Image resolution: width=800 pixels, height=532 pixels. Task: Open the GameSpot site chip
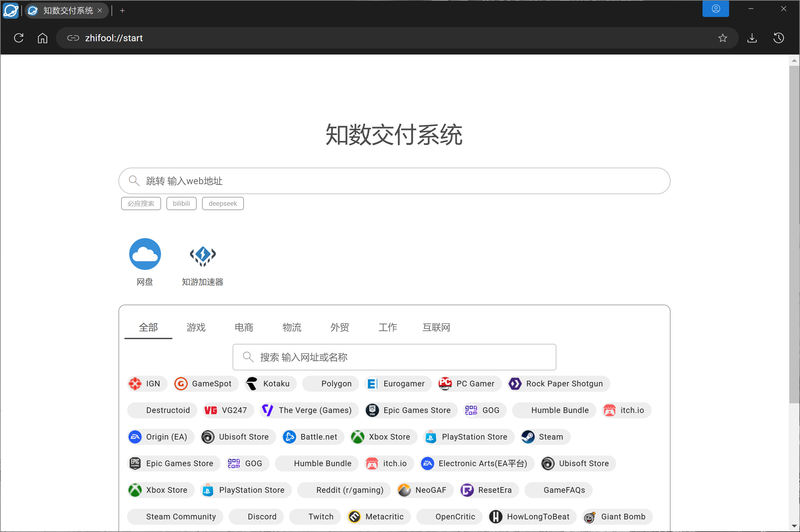pyautogui.click(x=206, y=384)
